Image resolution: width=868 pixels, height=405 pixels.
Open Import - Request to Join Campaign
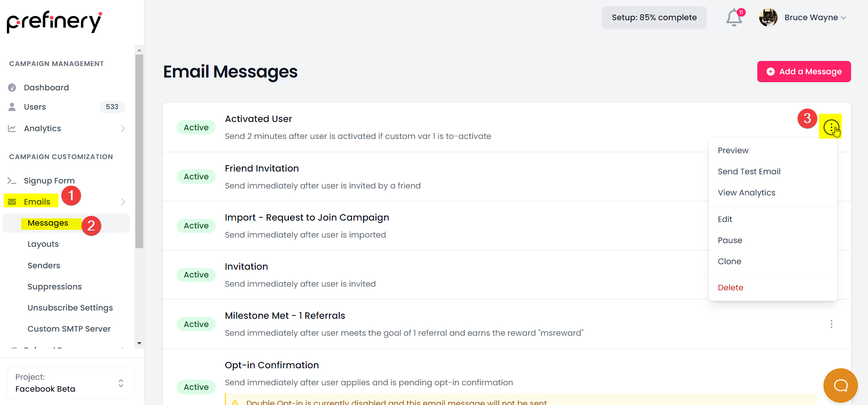[x=307, y=217]
